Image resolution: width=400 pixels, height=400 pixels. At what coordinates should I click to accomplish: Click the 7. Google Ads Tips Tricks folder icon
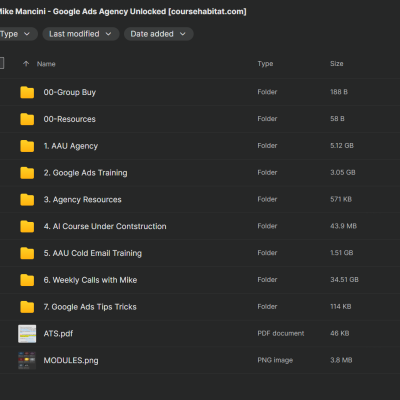pos(27,307)
